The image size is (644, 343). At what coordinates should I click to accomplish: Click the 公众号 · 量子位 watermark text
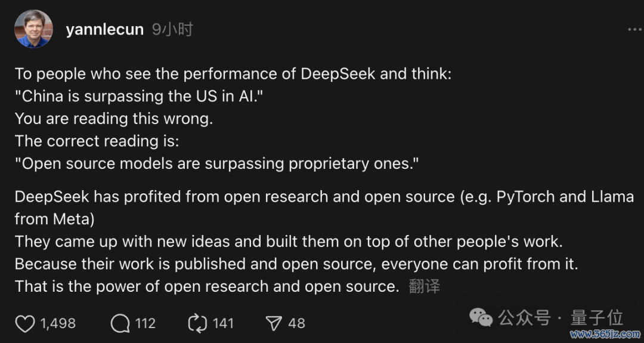(x=561, y=318)
